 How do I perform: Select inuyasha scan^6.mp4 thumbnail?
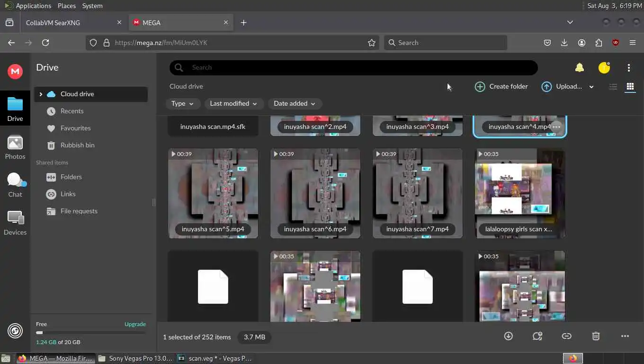tap(315, 193)
